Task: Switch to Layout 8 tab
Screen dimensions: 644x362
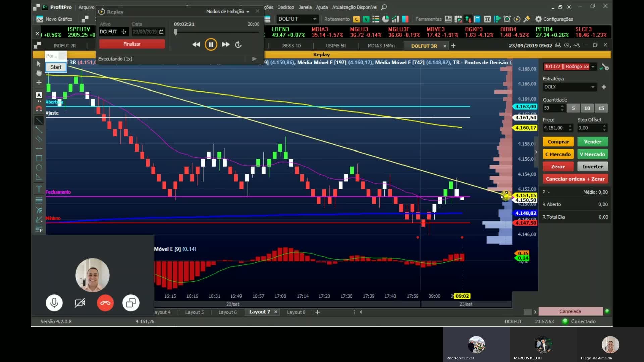Action: pyautogui.click(x=296, y=312)
